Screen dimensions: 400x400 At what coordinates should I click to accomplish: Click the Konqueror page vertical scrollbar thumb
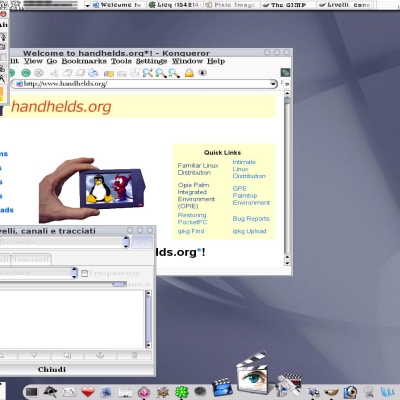pyautogui.click(x=287, y=100)
